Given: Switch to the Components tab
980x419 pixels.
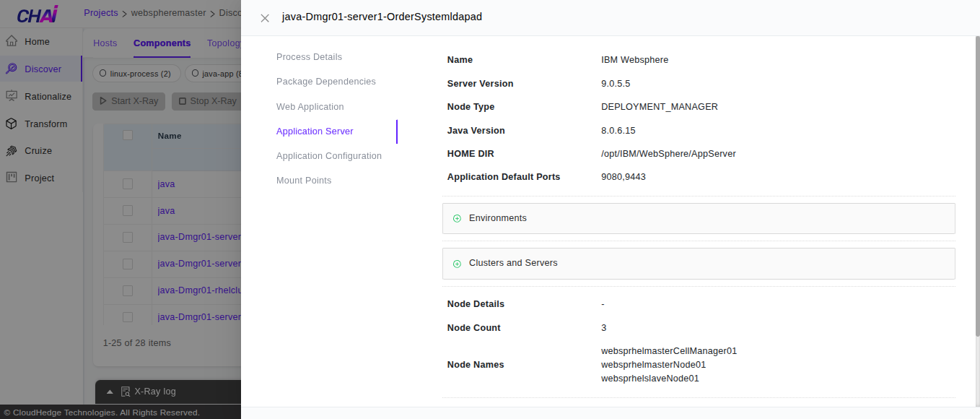Looking at the screenshot, I should pyautogui.click(x=162, y=43).
